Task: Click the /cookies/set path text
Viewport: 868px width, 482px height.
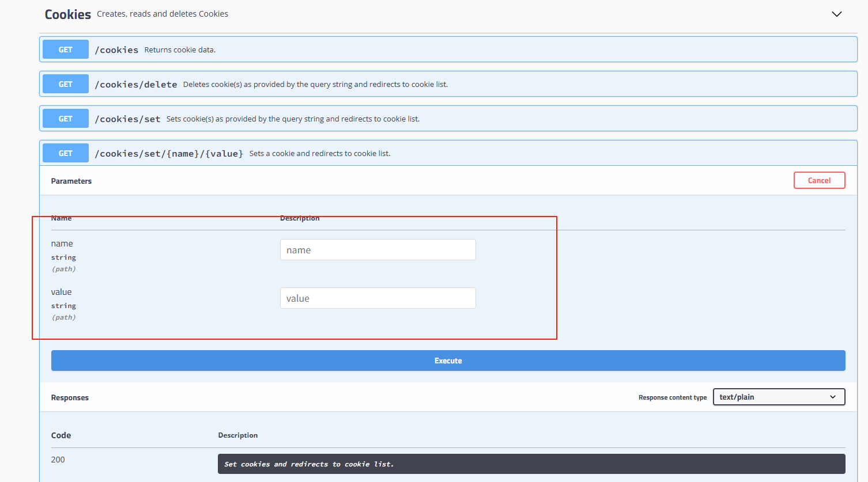Action: tap(127, 119)
